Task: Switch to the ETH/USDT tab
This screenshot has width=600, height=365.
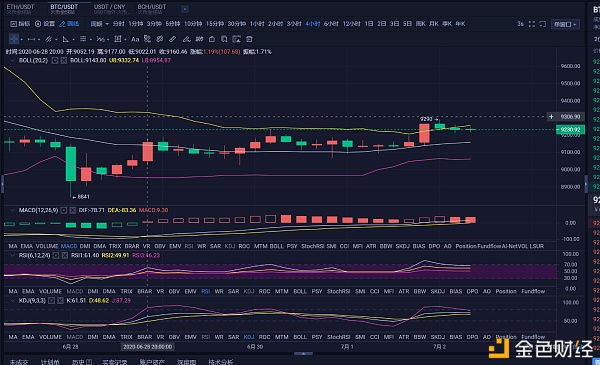Action: [x=21, y=9]
